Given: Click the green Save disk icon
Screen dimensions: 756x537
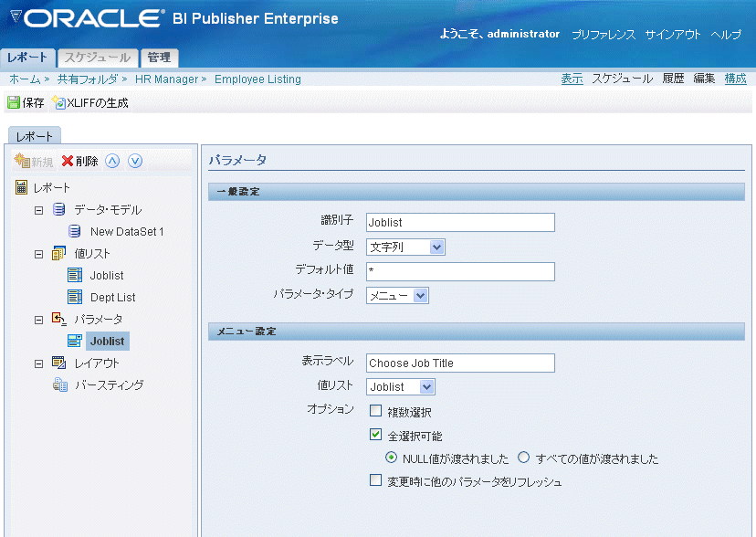Looking at the screenshot, I should pos(14,102).
